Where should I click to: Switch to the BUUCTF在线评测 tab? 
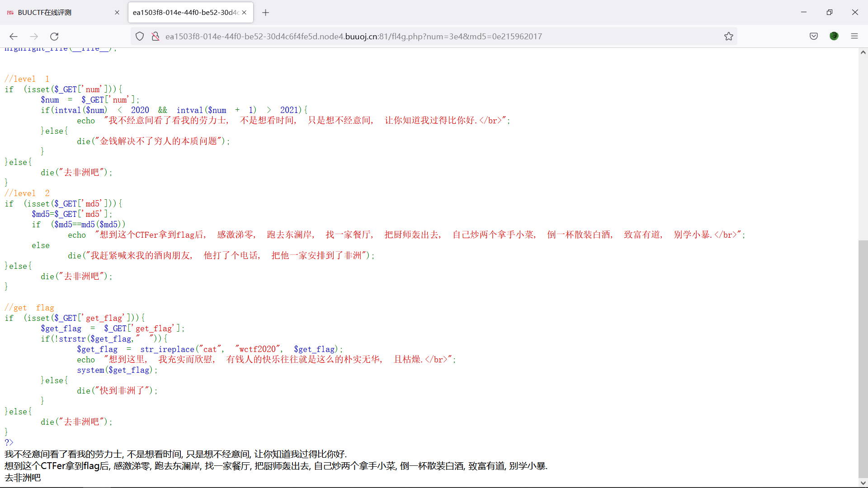tap(59, 13)
